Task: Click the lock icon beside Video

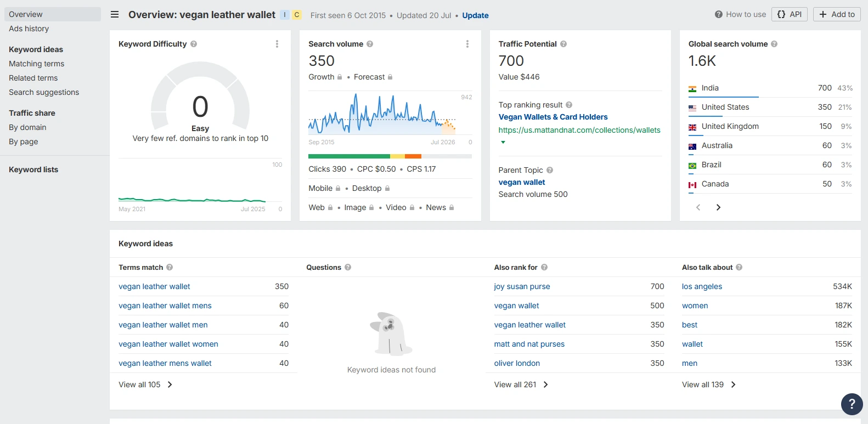Action: click(412, 207)
